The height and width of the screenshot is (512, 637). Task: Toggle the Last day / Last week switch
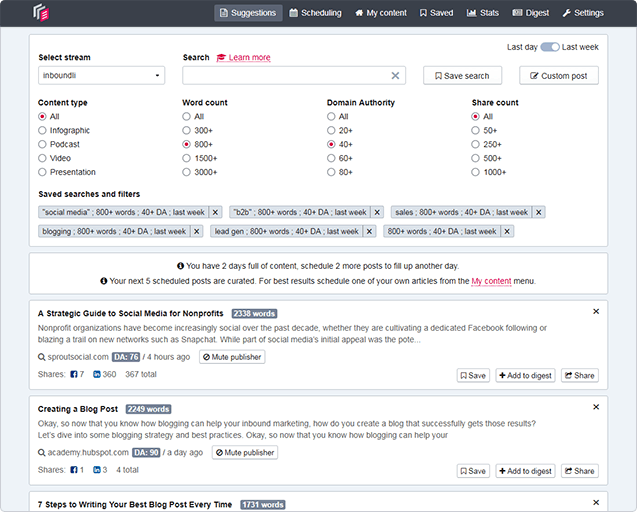[x=550, y=47]
